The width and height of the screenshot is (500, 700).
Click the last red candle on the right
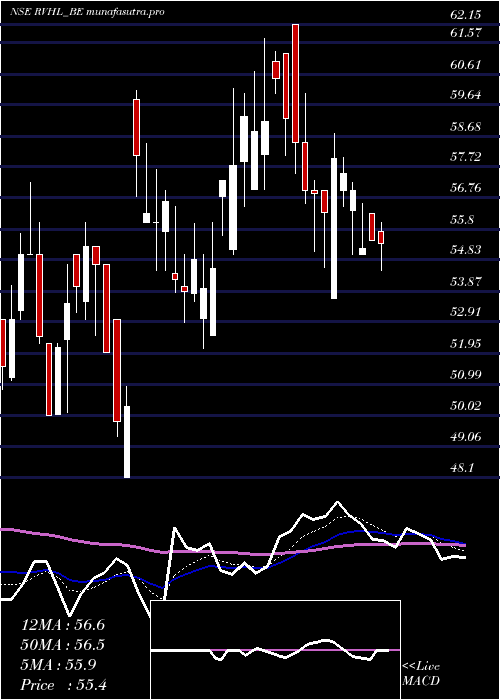(381, 237)
